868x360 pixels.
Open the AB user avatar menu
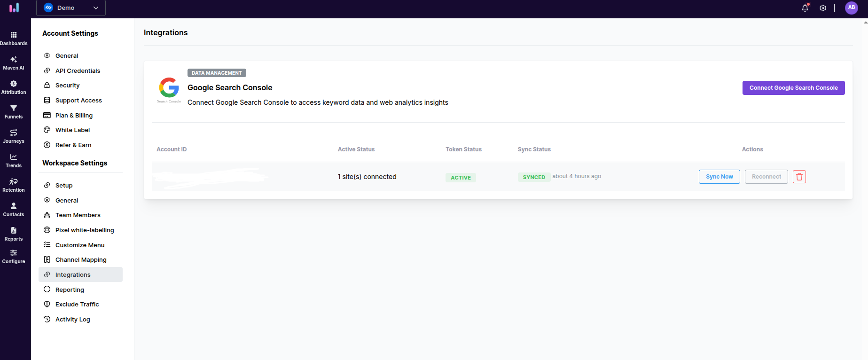(x=851, y=8)
